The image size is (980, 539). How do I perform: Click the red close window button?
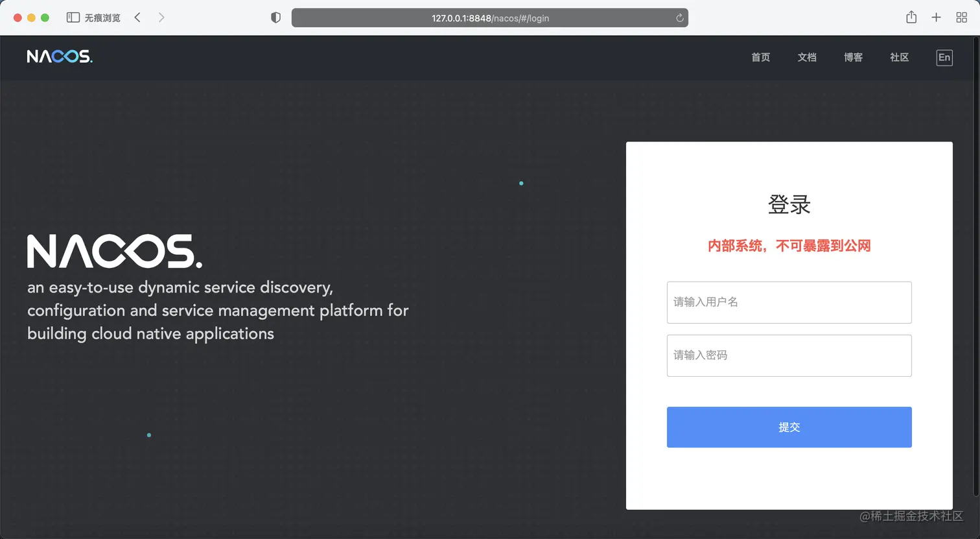point(17,18)
